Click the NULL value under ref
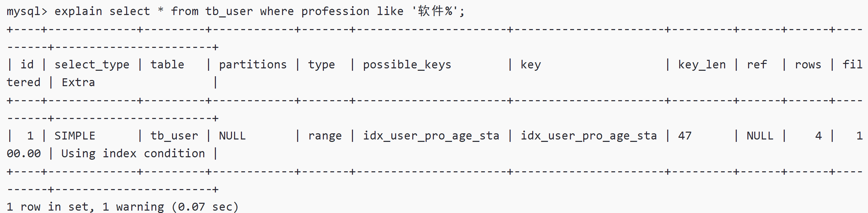The width and height of the screenshot is (868, 213). coord(760,136)
